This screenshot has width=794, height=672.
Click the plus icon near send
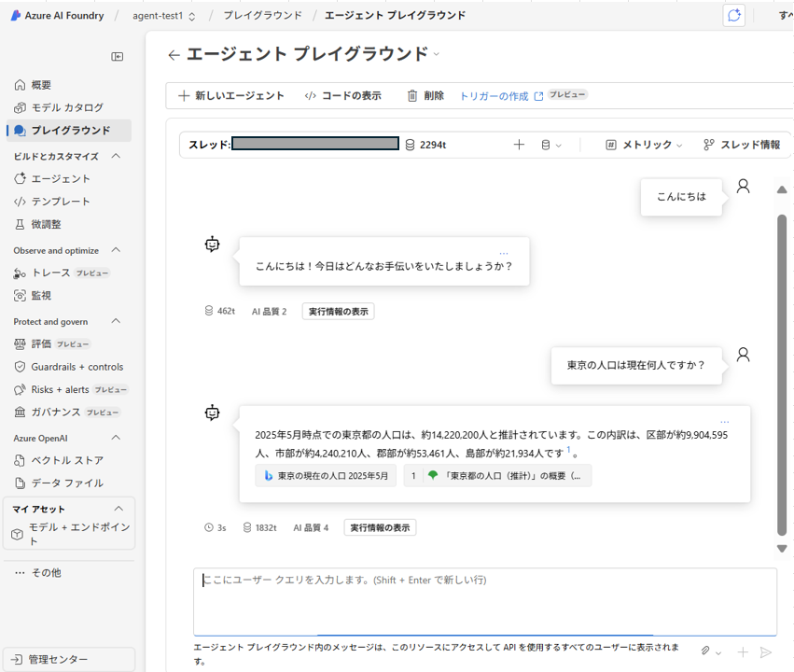tap(743, 651)
